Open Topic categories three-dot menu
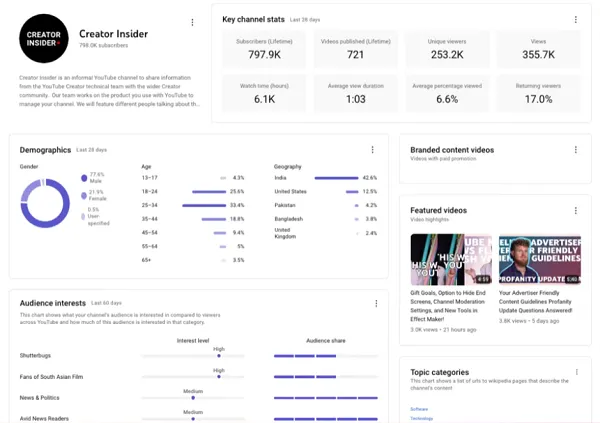Viewport: 600px width, 423px height. click(575, 372)
